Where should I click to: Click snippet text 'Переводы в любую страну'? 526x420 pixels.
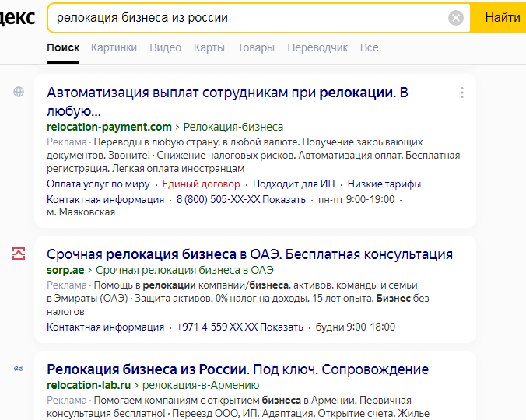point(156,142)
